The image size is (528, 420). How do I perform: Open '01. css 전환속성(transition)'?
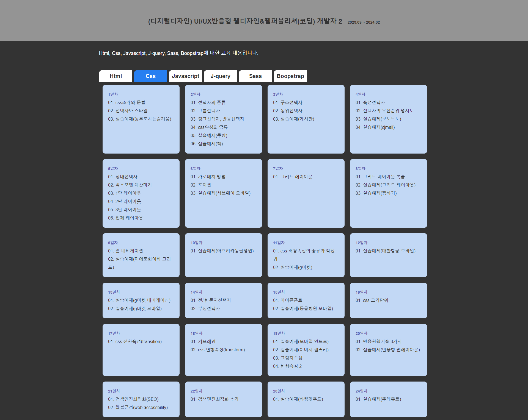pyautogui.click(x=135, y=341)
